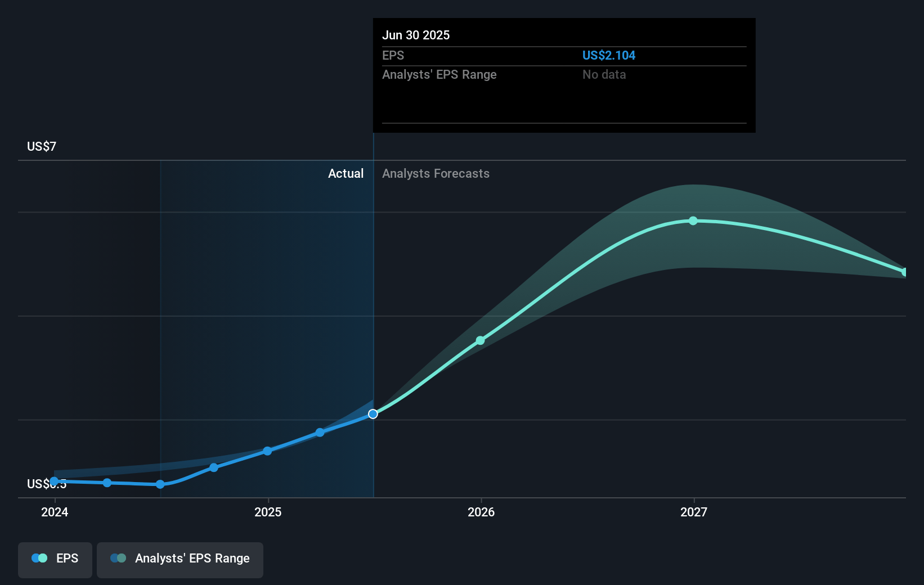Click the forecast data point at 2026

point(480,340)
